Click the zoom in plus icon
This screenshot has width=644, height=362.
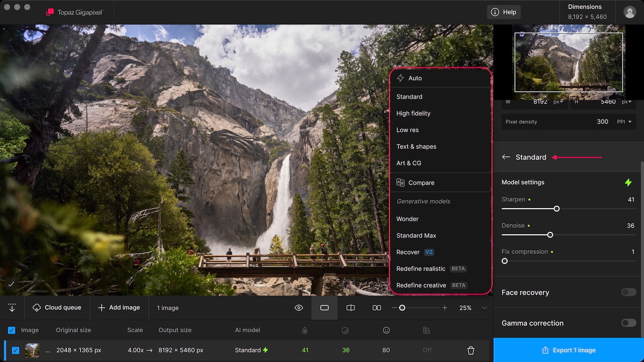point(445,308)
